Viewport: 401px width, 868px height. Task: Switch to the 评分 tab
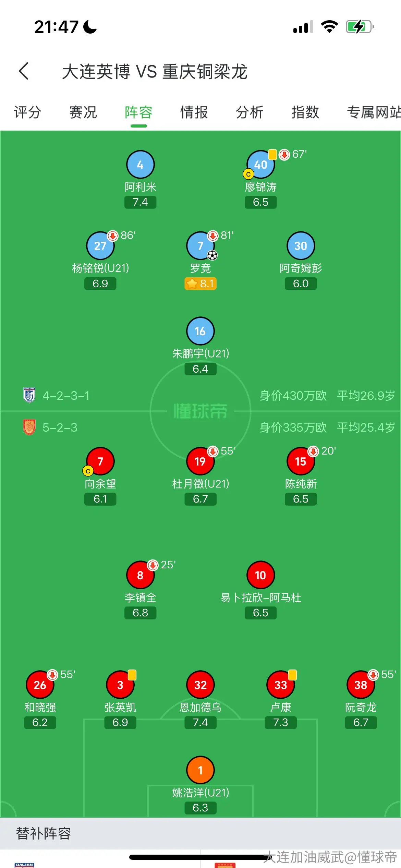pyautogui.click(x=27, y=112)
